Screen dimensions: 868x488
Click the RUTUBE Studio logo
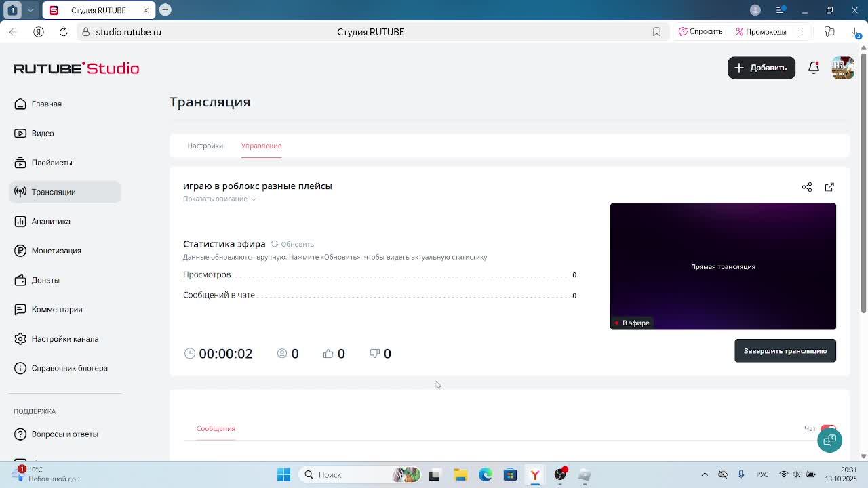76,68
